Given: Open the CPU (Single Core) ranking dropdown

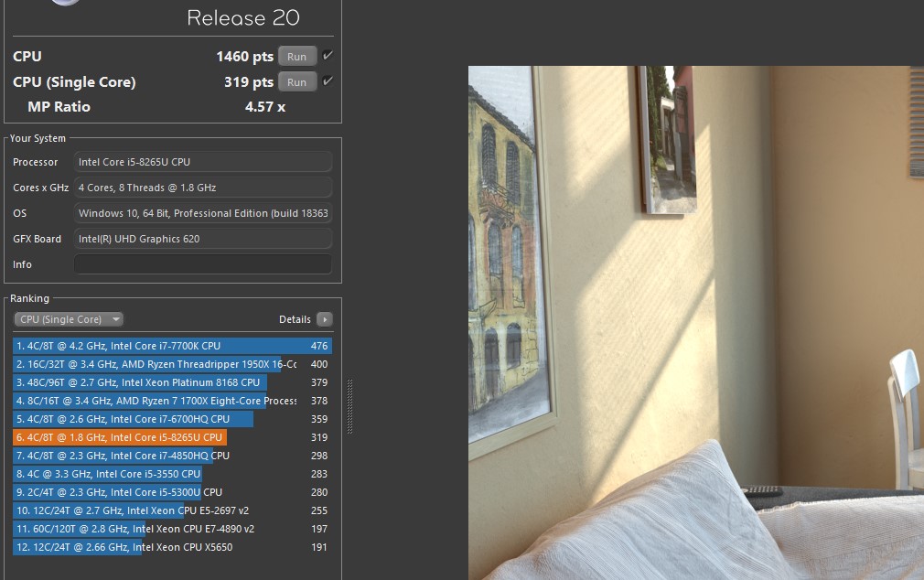Looking at the screenshot, I should pyautogui.click(x=69, y=319).
